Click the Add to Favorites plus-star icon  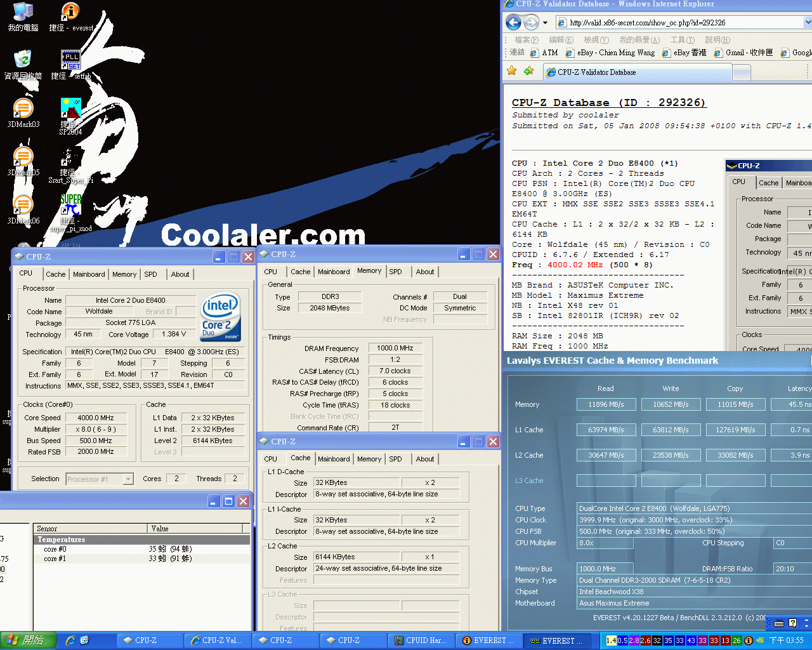528,71
